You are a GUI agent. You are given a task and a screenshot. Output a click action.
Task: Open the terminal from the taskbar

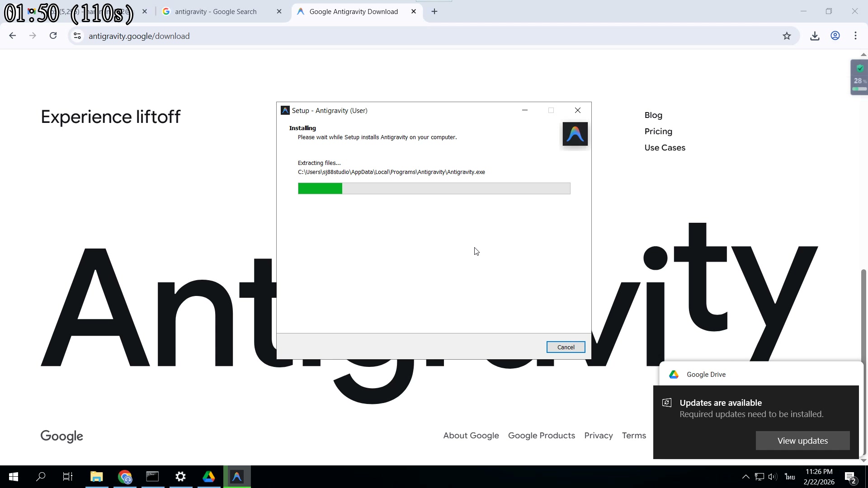click(x=152, y=477)
